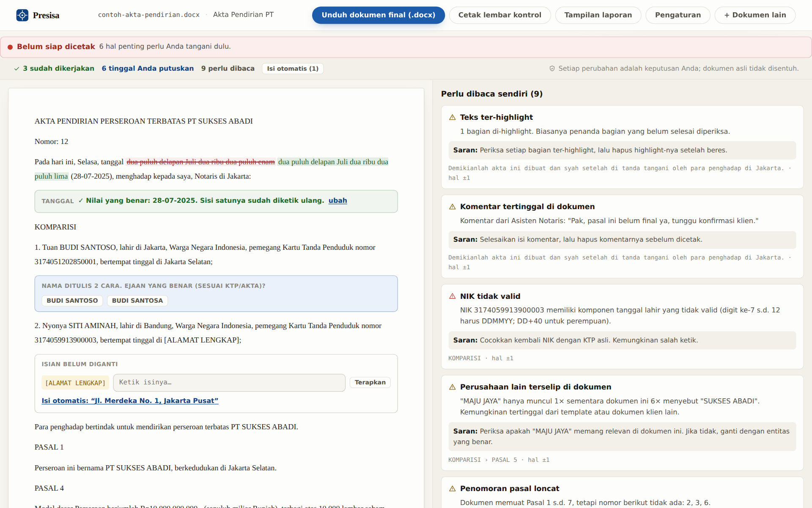The height and width of the screenshot is (508, 812).
Task: Click KOMPARISI heading in document
Action: coord(55,227)
